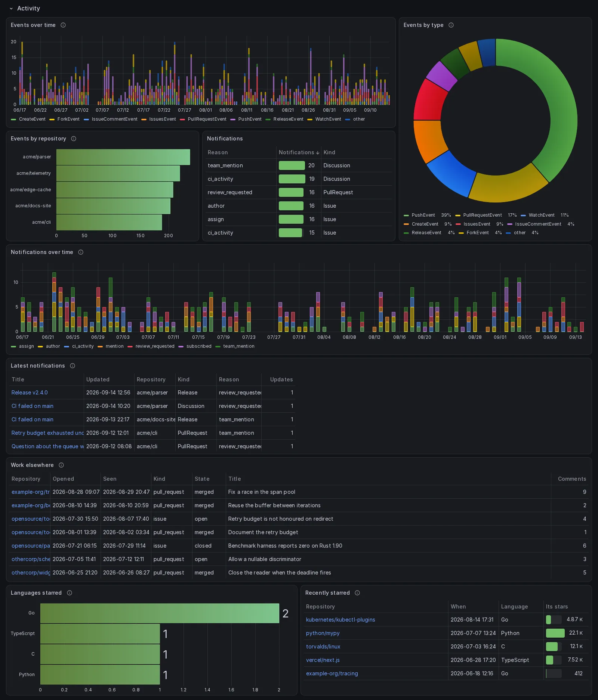Screen dimensions: 598x700
Task: Open kubernetes/kubectl-plugins repository link
Action: 340,620
